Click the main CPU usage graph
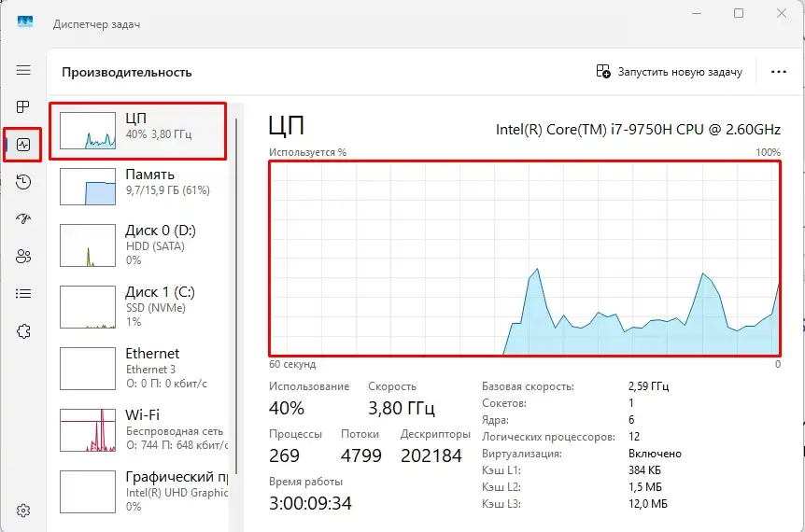Viewport: 805px width, 532px height. point(525,259)
